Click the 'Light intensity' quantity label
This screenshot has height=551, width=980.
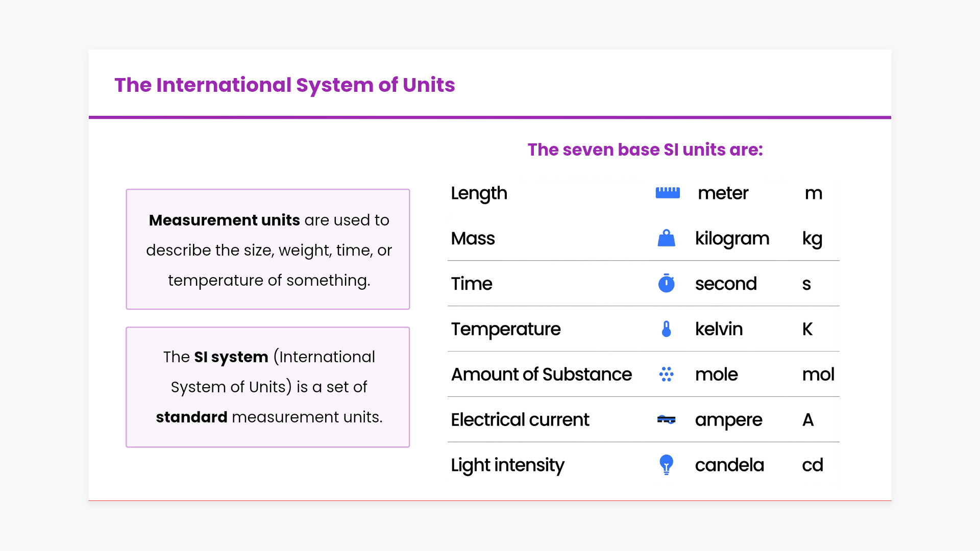click(x=507, y=465)
